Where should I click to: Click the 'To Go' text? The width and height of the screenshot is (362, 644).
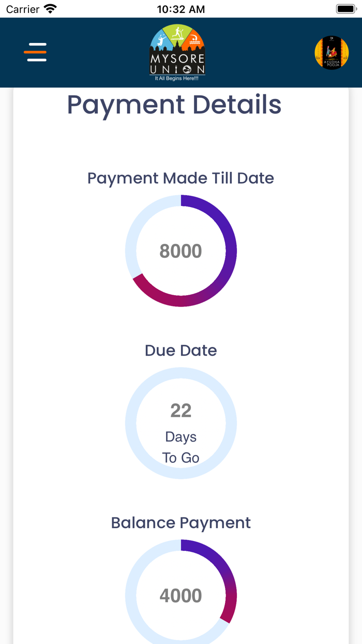coord(180,458)
